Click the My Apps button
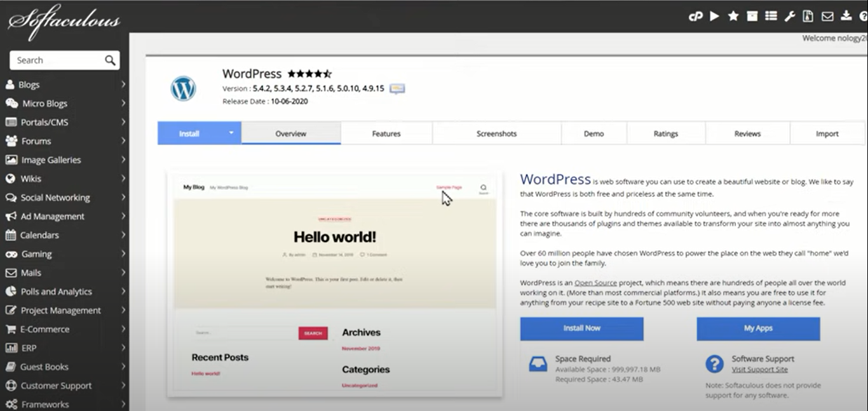This screenshot has height=411, width=868. [758, 328]
